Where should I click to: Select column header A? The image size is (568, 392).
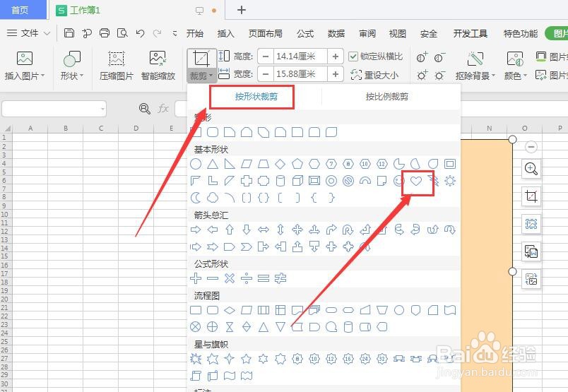click(30, 129)
